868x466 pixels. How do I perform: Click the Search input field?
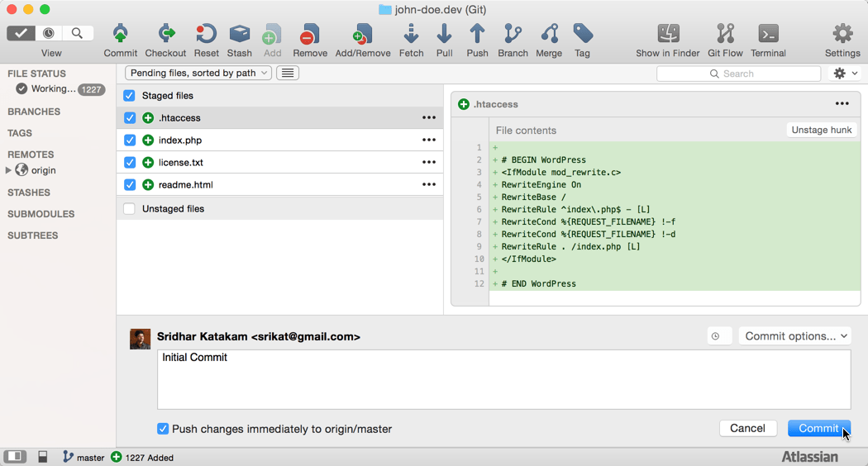click(x=738, y=74)
